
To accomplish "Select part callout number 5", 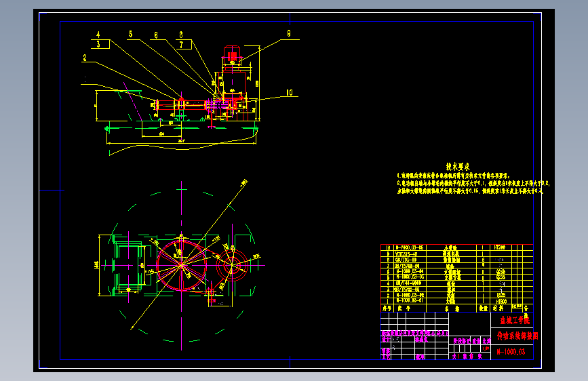I will [130, 35].
